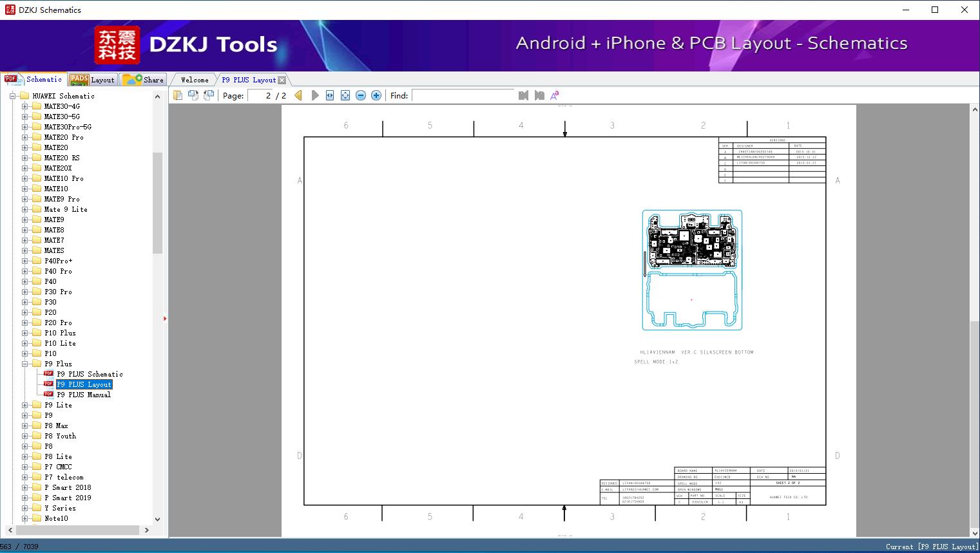The height and width of the screenshot is (553, 980).
Task: Click the document viewer scroll up arrow
Action: (975, 110)
